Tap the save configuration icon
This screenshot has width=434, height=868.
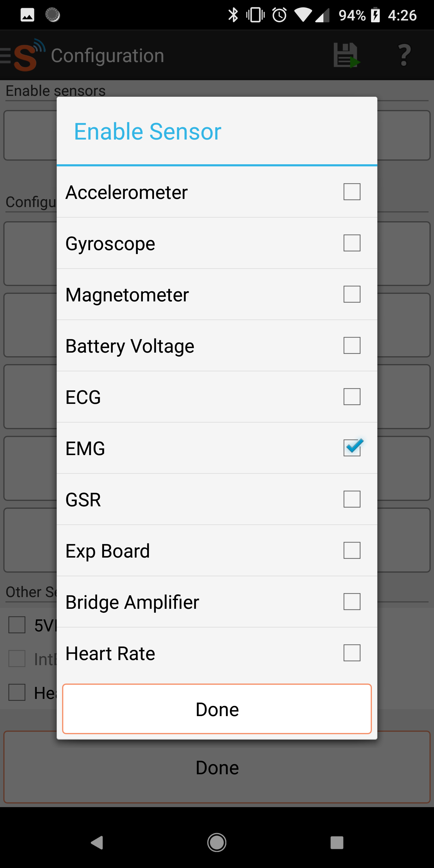tap(346, 55)
